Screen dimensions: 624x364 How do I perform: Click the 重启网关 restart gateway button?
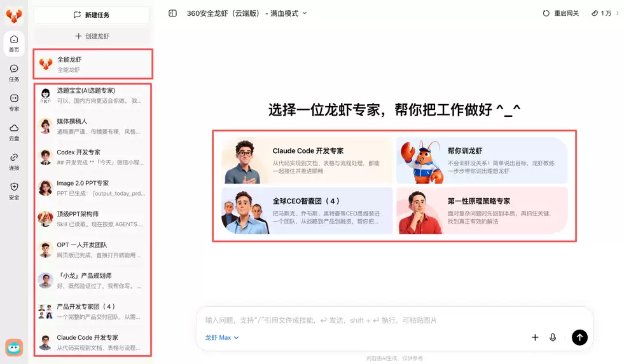click(561, 13)
